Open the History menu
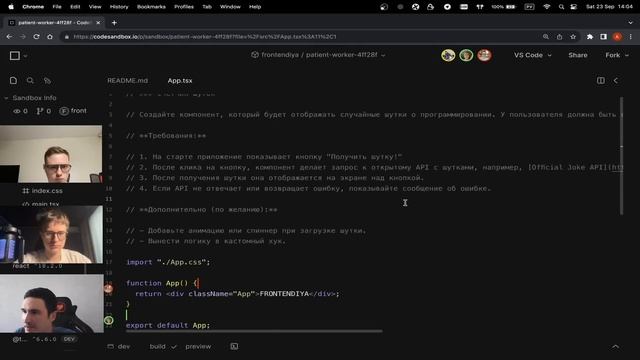640x360 pixels. [x=119, y=7]
